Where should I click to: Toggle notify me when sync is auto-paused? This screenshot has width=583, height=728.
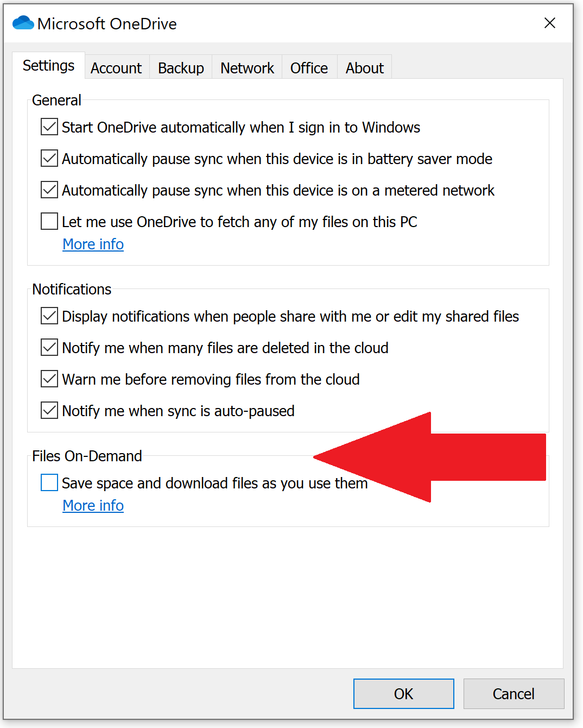(x=49, y=410)
